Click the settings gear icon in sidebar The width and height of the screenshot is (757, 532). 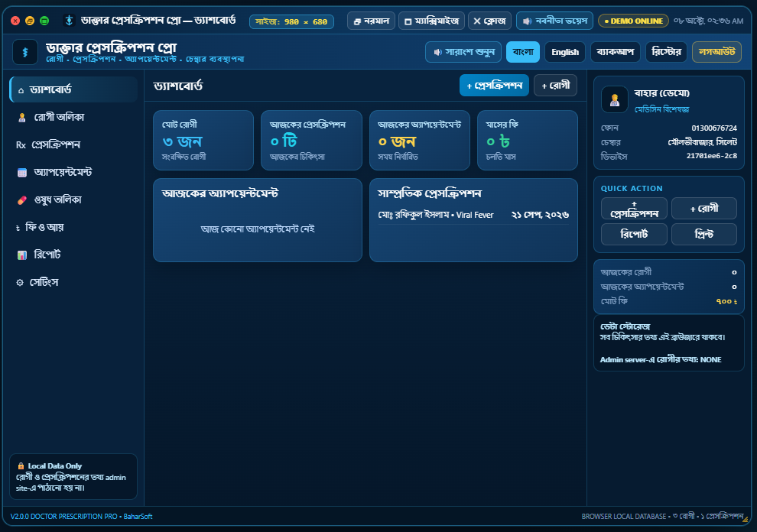[x=20, y=282]
